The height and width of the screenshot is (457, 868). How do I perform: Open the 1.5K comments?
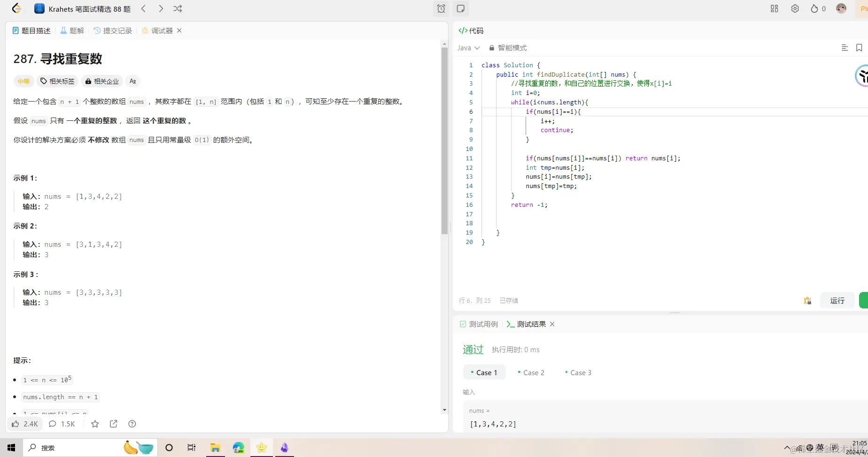[62, 424]
